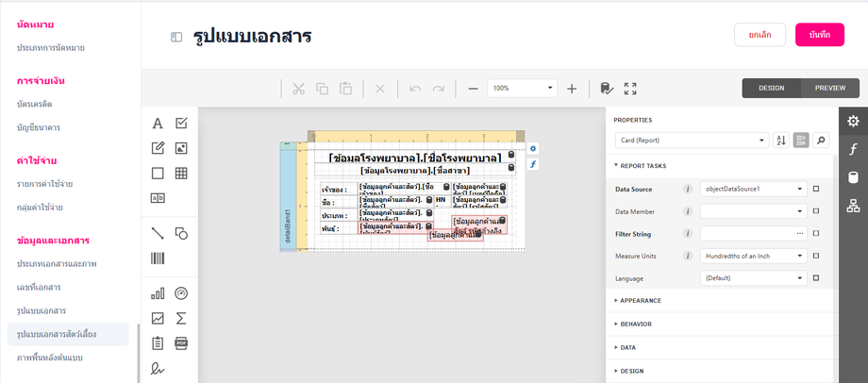This screenshot has height=383, width=868.
Task: Toggle full screen mode
Action: pyautogui.click(x=630, y=89)
